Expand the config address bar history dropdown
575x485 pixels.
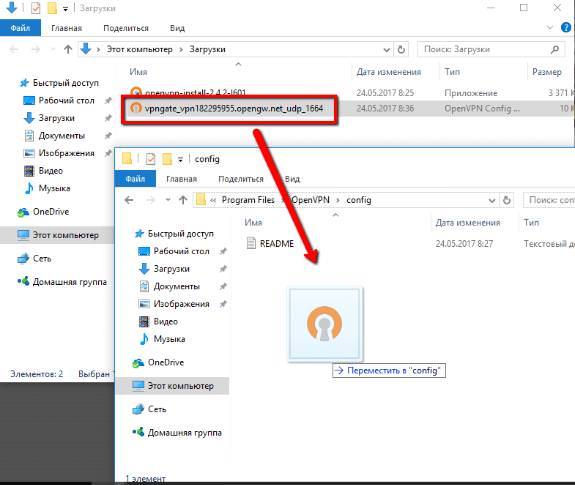[x=492, y=201]
